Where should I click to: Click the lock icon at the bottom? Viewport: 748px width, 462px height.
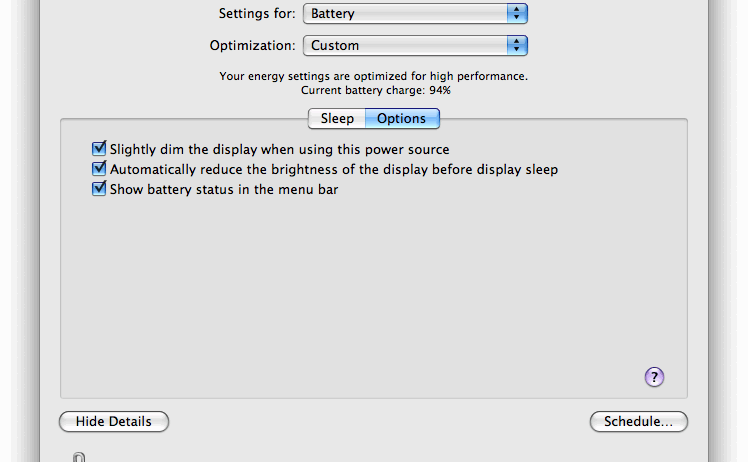coord(79,457)
